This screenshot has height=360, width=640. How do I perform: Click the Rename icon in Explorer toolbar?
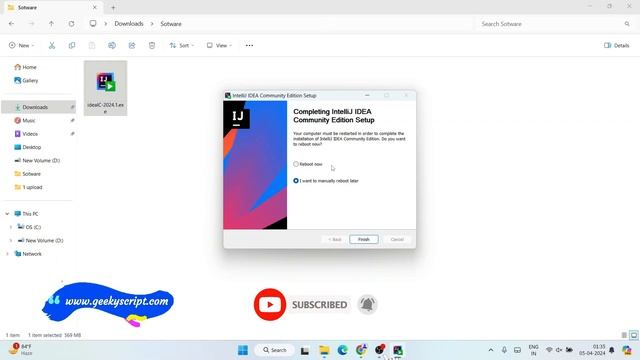coord(112,45)
